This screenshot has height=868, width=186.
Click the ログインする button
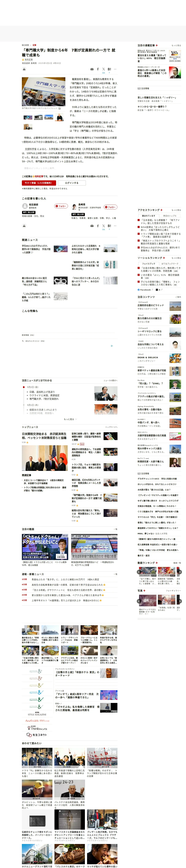(x=72, y=183)
